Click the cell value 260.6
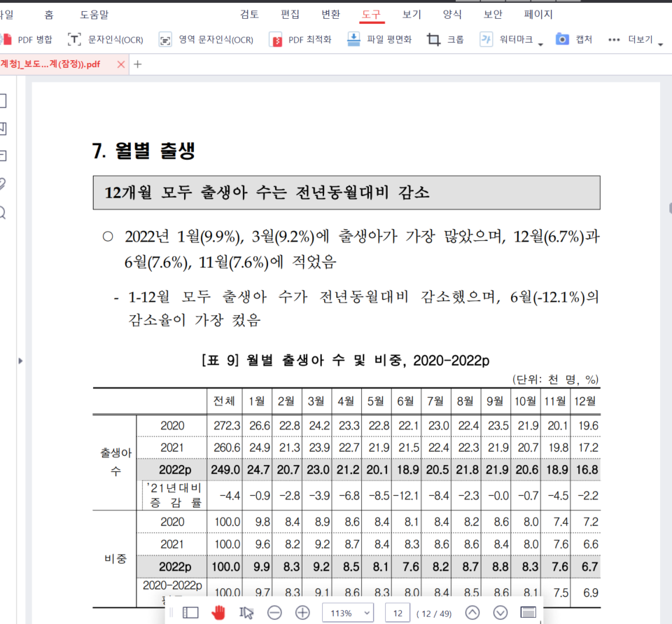The width and height of the screenshot is (672, 624). tap(227, 448)
